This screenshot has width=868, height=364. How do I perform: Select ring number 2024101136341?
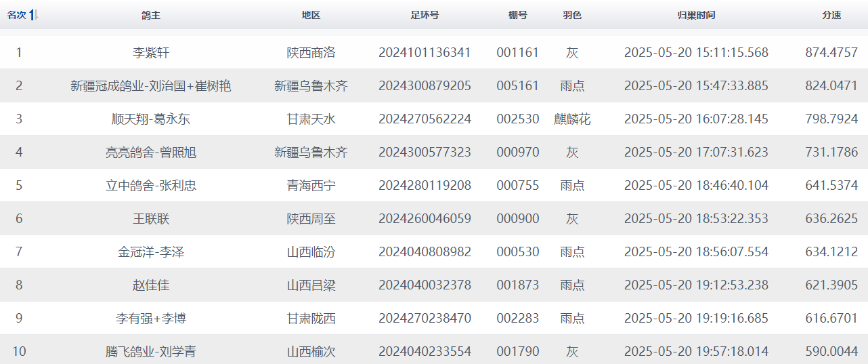(x=425, y=53)
